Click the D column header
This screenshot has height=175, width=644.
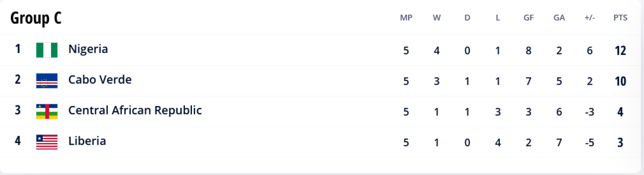467,18
